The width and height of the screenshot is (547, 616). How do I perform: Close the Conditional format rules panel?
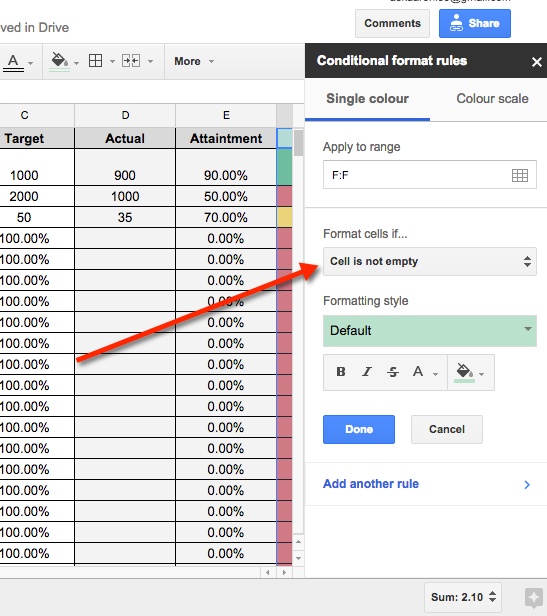pos(536,62)
